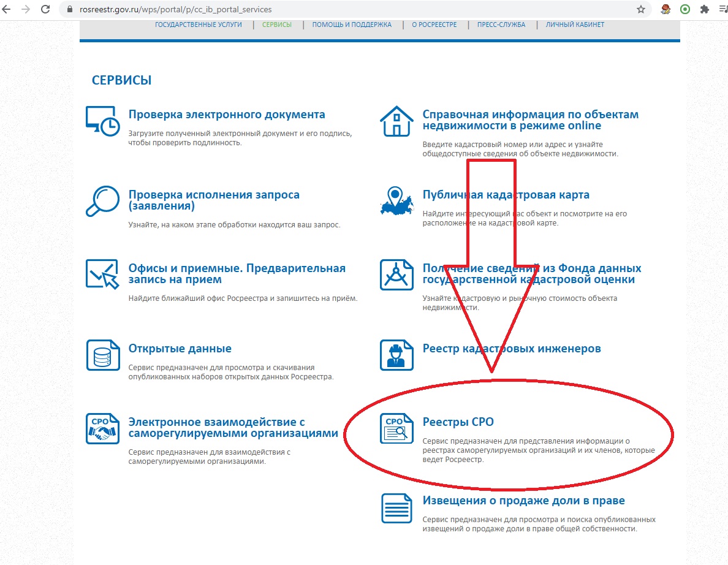
Task: Open Получение сведений из Фонда данных link
Action: pos(532,273)
